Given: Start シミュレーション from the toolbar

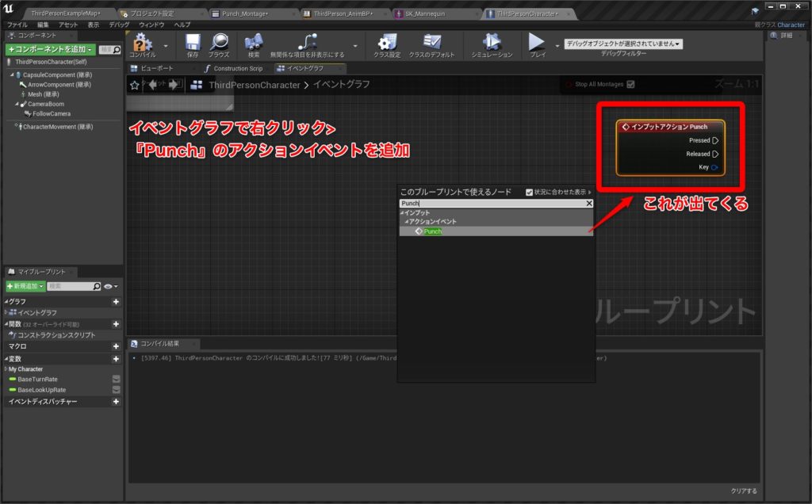Looking at the screenshot, I should point(492,43).
